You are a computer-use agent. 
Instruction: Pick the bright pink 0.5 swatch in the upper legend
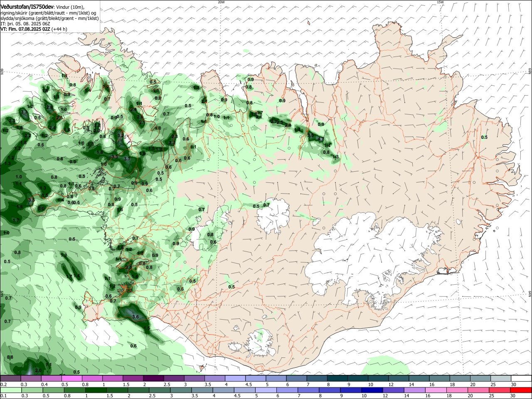(71, 379)
